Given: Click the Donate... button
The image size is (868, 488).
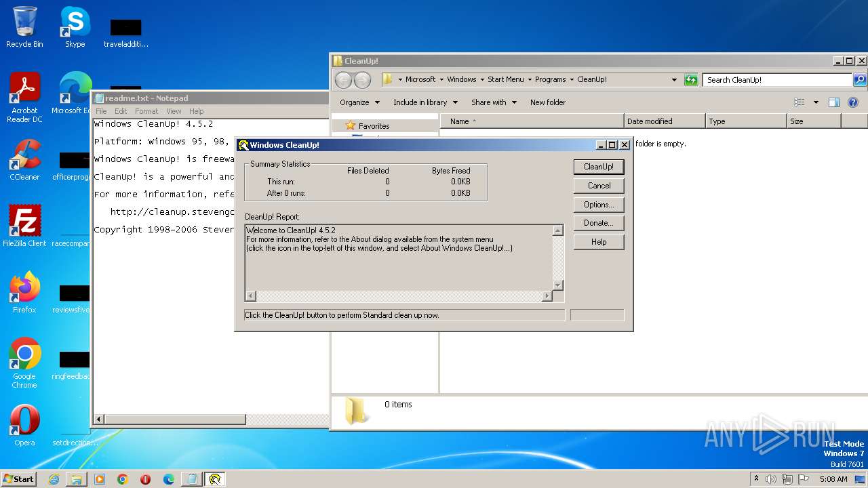Looking at the screenshot, I should (599, 223).
